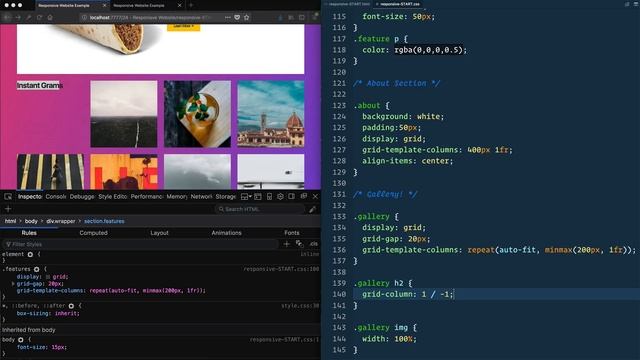Image resolution: width=640 pixels, height=360 pixels.
Task: Reload the page in Firefox
Action: click(39, 18)
